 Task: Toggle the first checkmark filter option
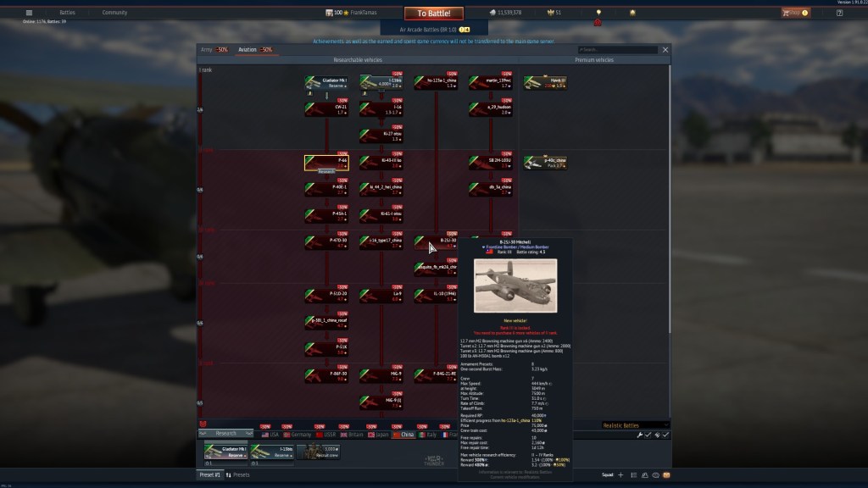[x=648, y=435]
